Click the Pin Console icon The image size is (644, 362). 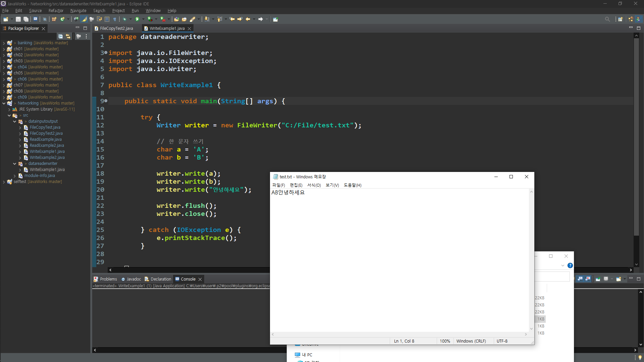point(598,279)
